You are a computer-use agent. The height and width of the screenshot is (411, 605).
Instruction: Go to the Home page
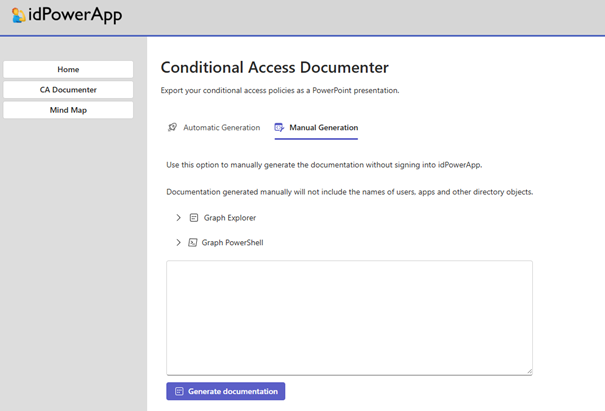click(x=68, y=69)
